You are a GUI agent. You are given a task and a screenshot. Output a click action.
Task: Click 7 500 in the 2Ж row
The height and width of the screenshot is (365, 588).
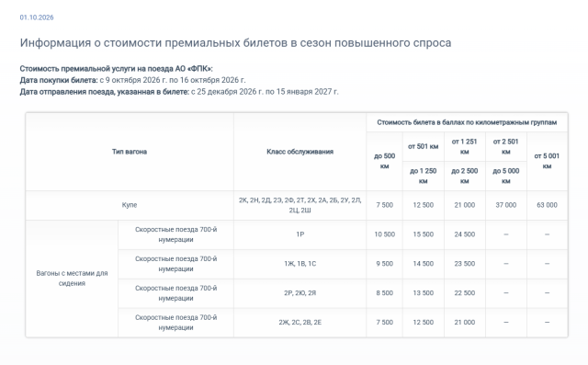[384, 322]
